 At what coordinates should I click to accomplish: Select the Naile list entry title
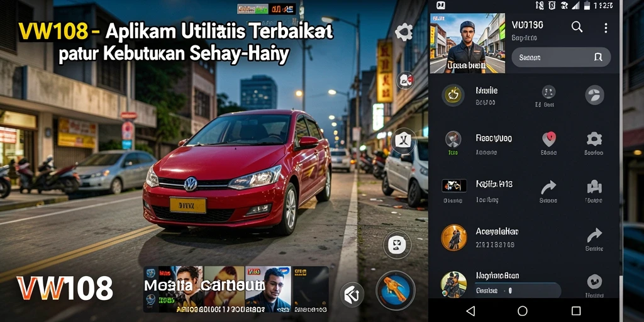[x=487, y=91]
